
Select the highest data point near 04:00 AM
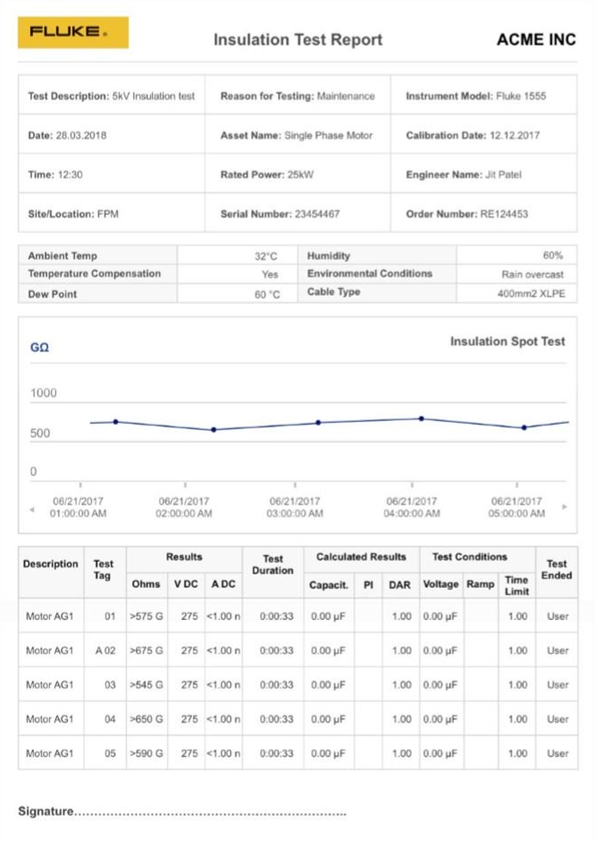click(x=422, y=418)
